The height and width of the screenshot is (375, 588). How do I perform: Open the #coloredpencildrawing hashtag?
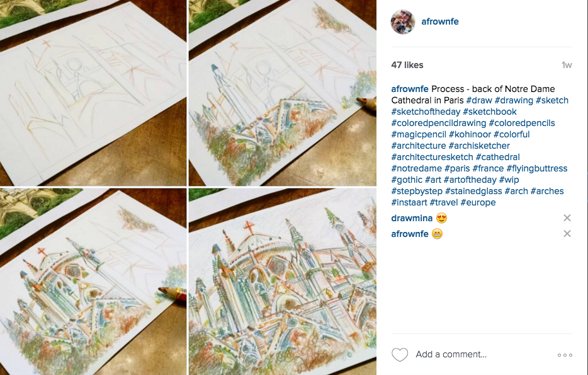pyautogui.click(x=439, y=123)
